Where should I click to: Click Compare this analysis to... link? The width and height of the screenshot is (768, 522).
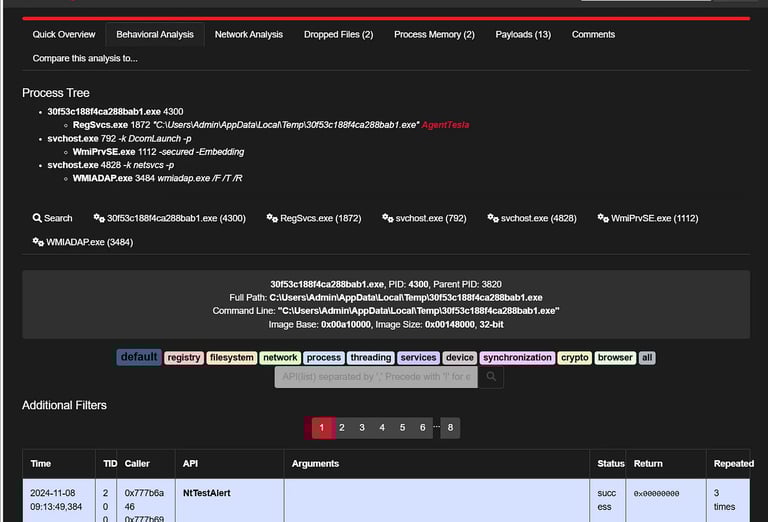pos(85,58)
